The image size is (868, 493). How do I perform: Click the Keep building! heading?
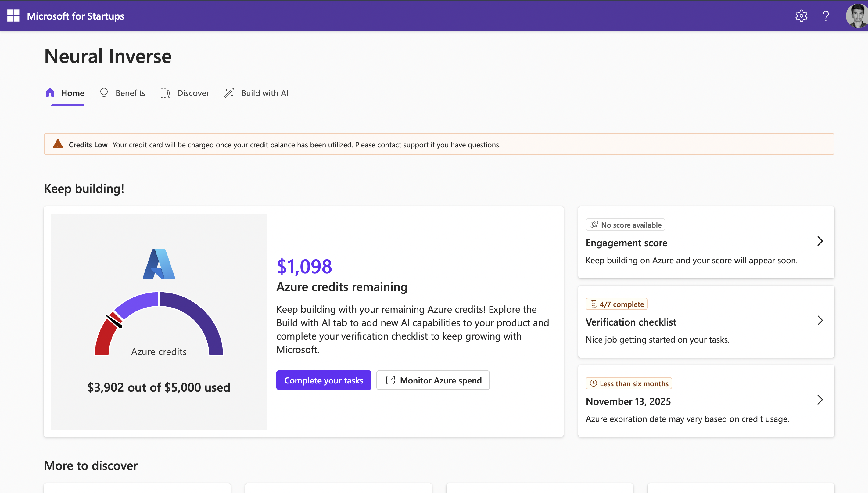(84, 188)
